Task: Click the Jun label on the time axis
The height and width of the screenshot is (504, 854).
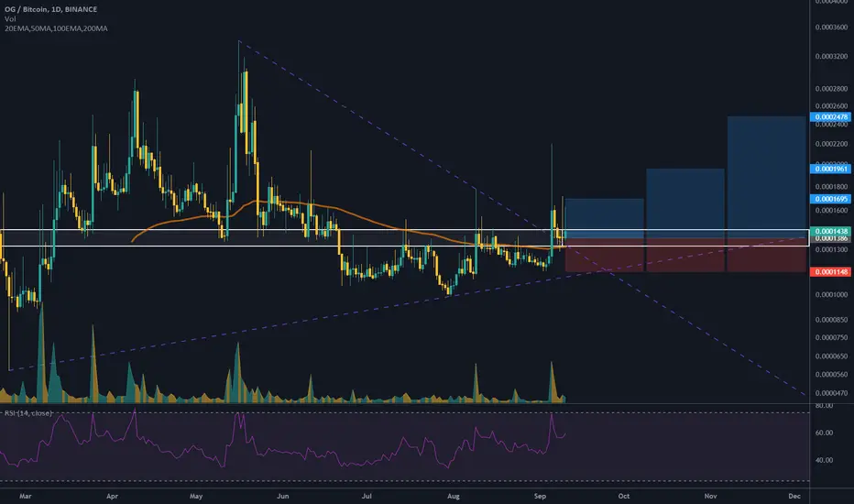Action: (x=282, y=497)
